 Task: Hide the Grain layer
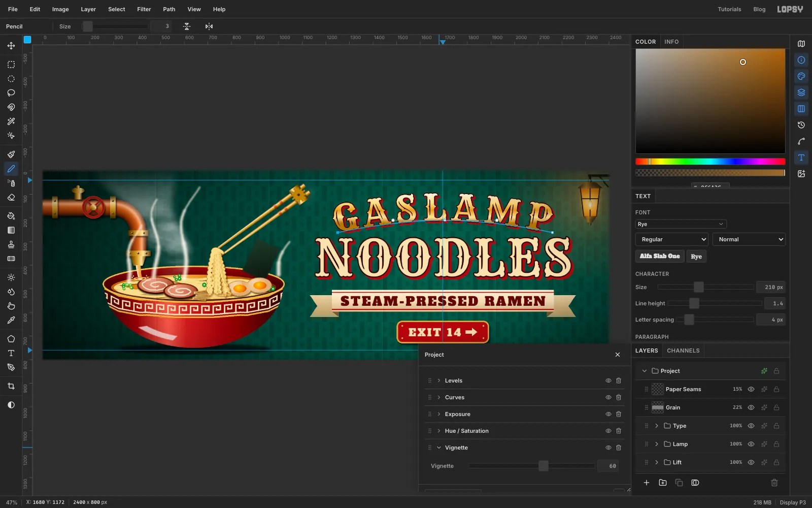[751, 407]
